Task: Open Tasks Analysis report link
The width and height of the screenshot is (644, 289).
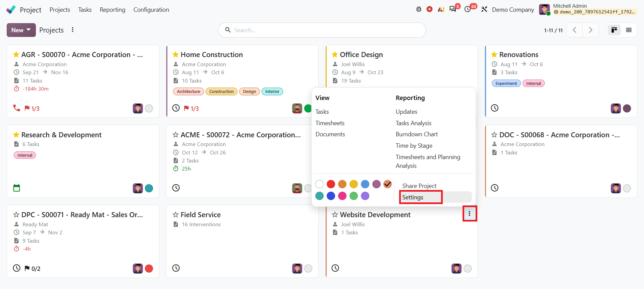Action: point(414,123)
